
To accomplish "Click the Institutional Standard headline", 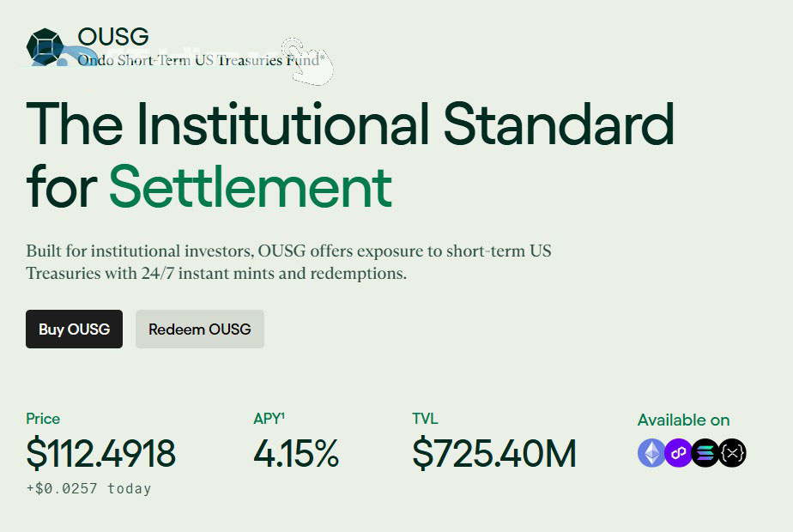I will [x=350, y=123].
